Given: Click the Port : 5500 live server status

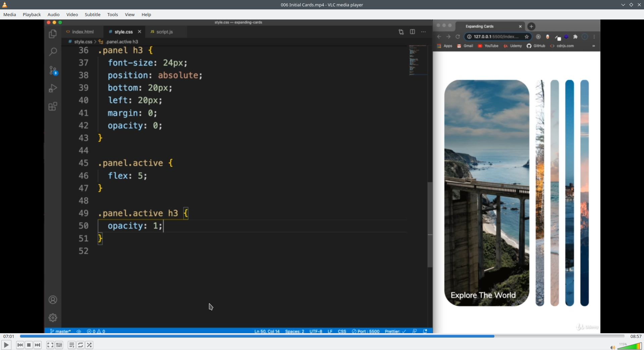Looking at the screenshot, I should pos(366,331).
